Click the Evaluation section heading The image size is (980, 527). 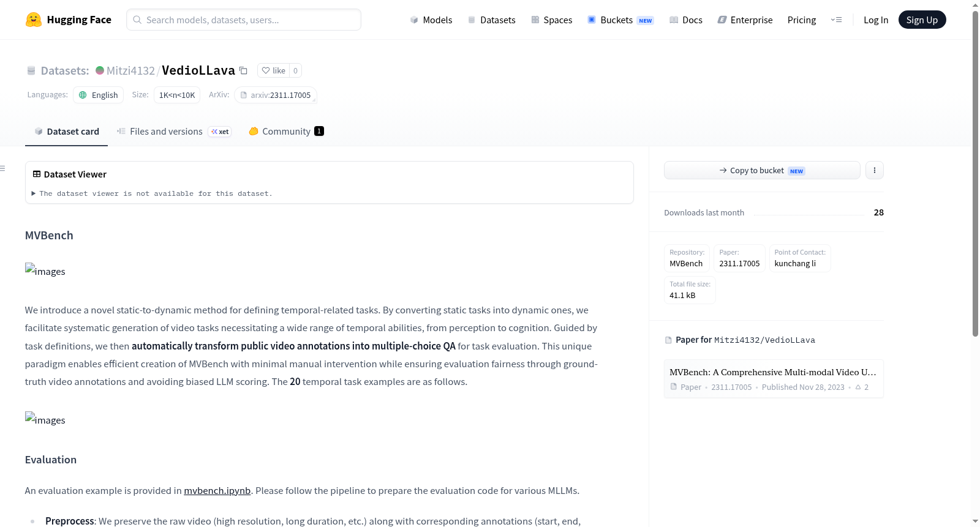51,460
